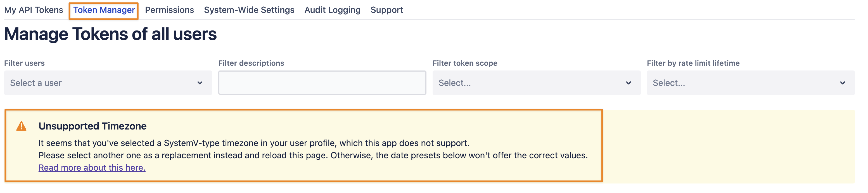Navigate to the Support tab

[386, 10]
